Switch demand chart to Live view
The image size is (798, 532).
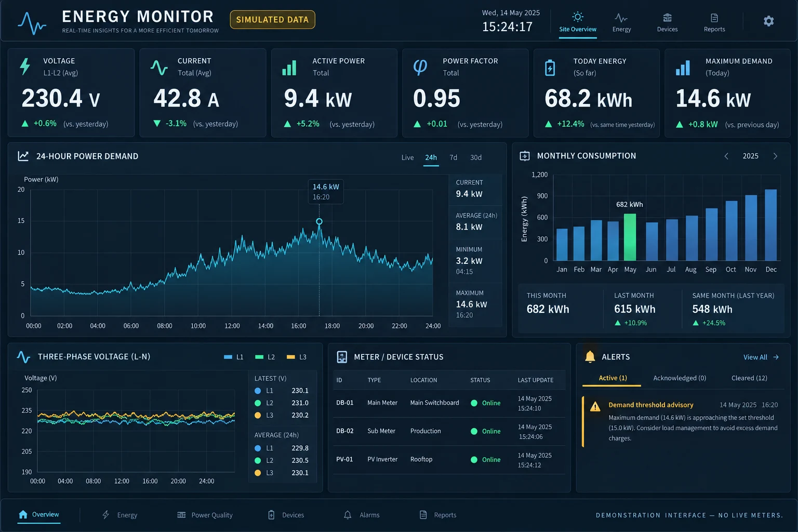[x=408, y=157]
